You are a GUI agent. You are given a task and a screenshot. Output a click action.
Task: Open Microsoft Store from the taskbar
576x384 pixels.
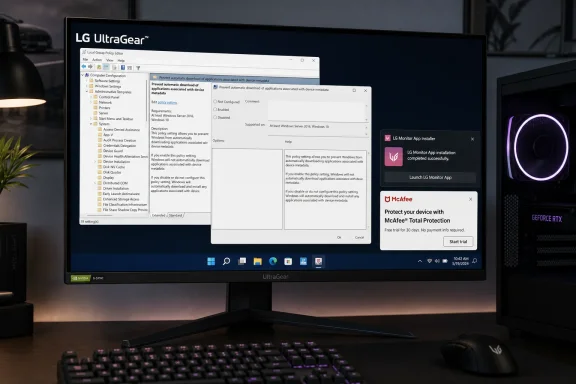point(288,261)
